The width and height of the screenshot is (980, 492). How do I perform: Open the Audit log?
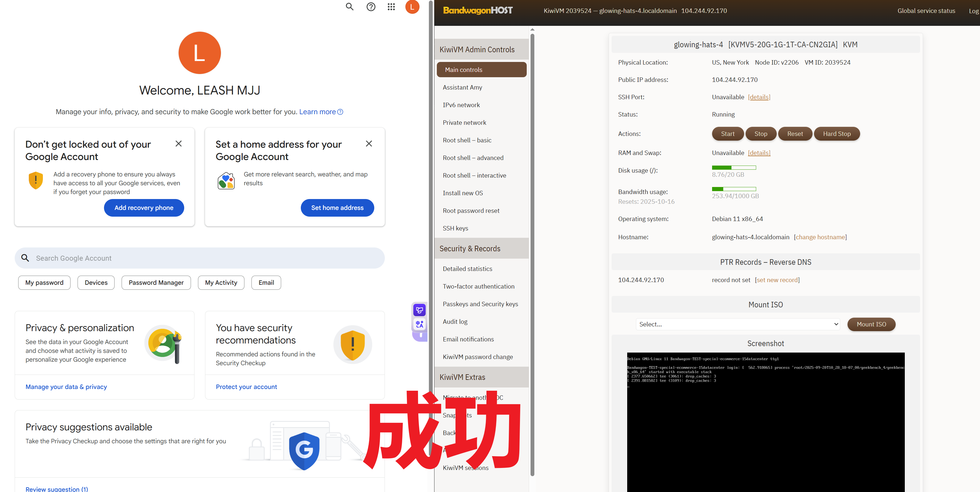pos(455,322)
